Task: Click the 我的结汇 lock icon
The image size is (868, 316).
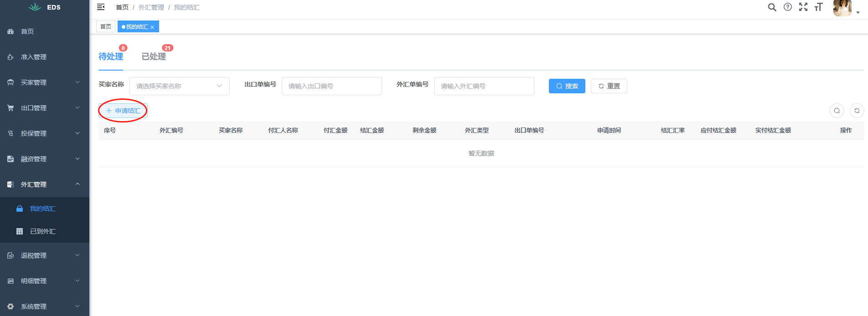Action: point(20,209)
